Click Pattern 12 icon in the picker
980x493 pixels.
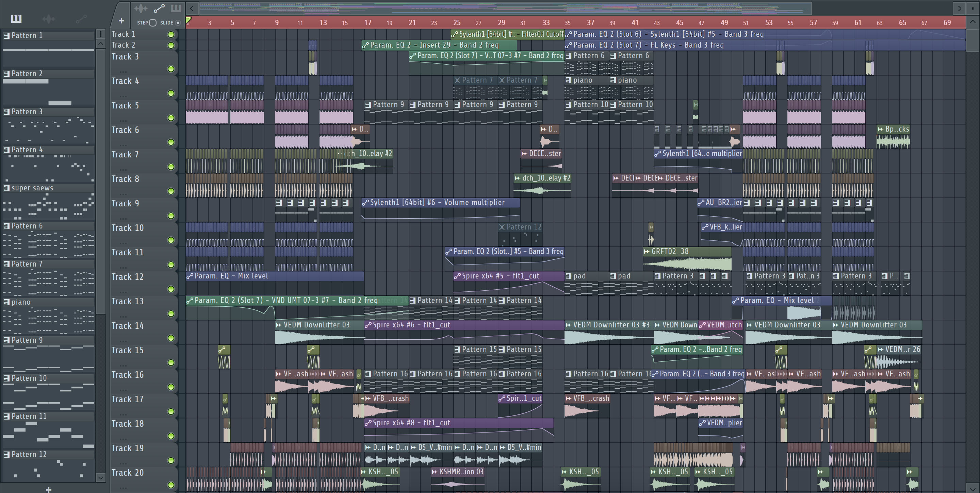coord(6,455)
